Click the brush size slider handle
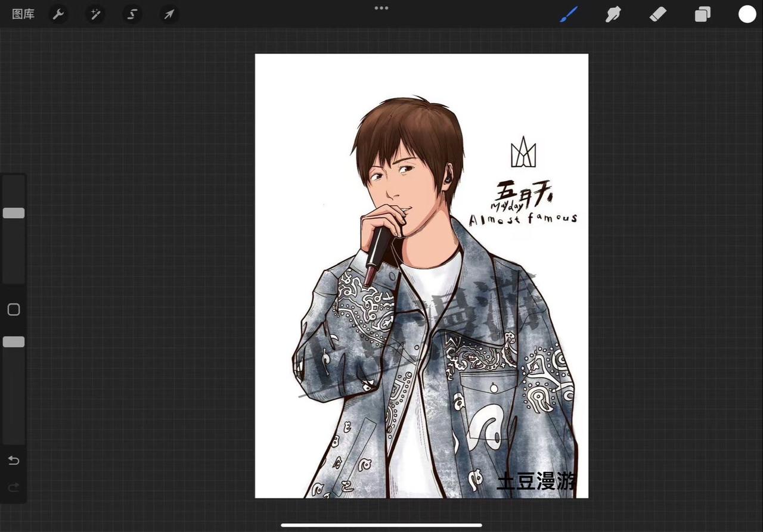Screen dimensions: 763x532 pos(14,213)
